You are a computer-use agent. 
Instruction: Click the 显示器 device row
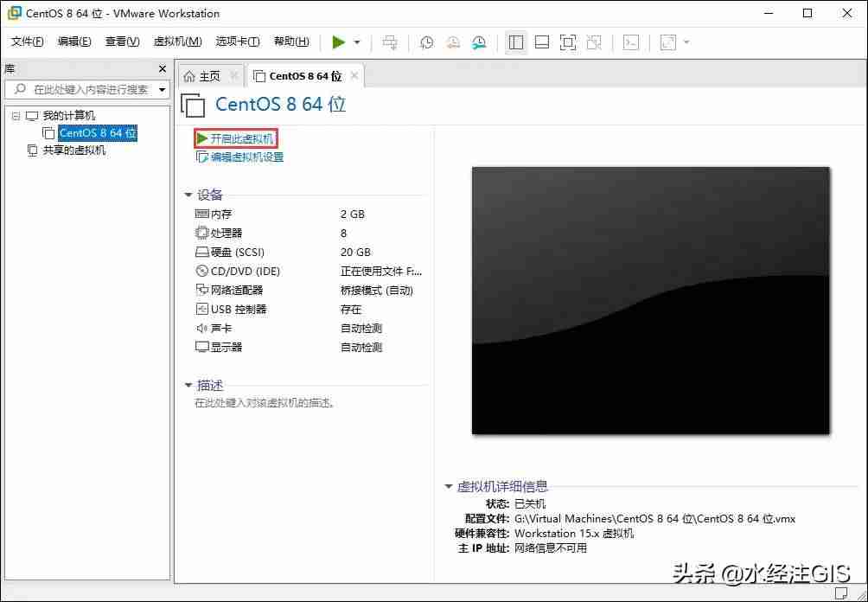(x=310, y=347)
